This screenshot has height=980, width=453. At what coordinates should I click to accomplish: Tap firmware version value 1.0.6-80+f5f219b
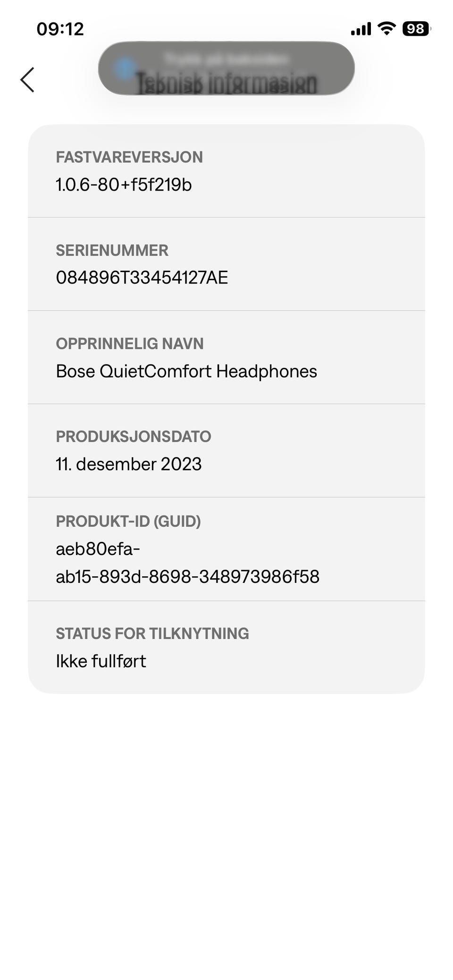pyautogui.click(x=124, y=185)
